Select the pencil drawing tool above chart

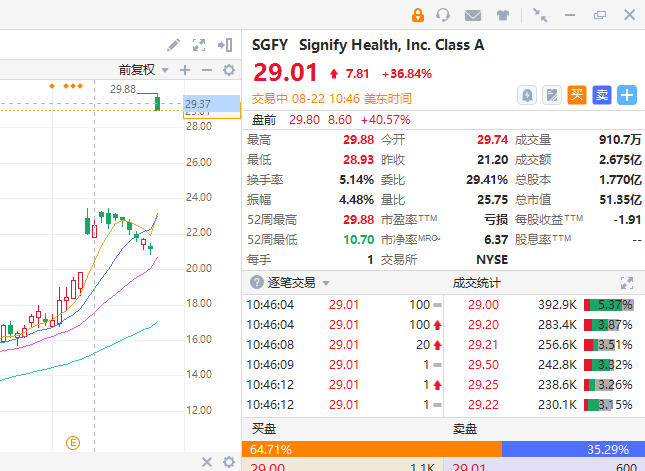point(174,45)
